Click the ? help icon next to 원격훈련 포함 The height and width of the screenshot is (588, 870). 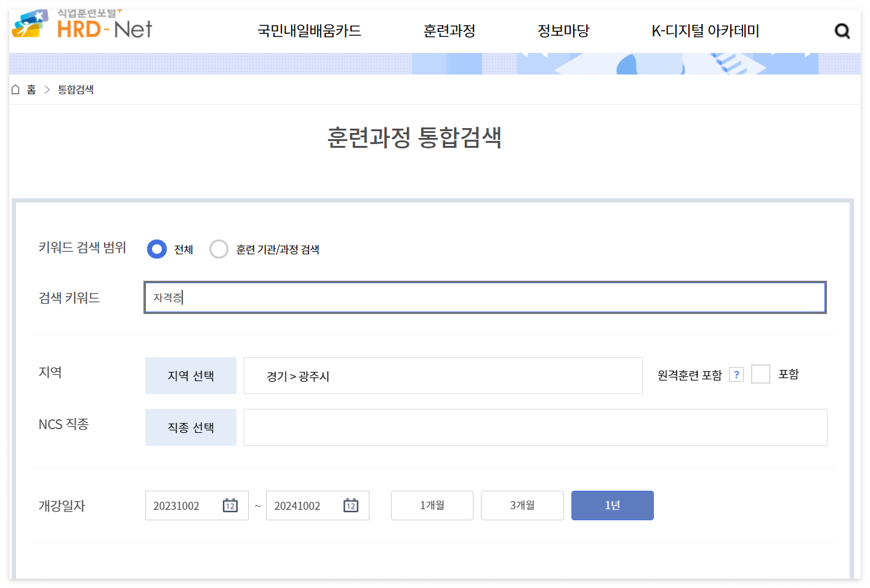(736, 374)
